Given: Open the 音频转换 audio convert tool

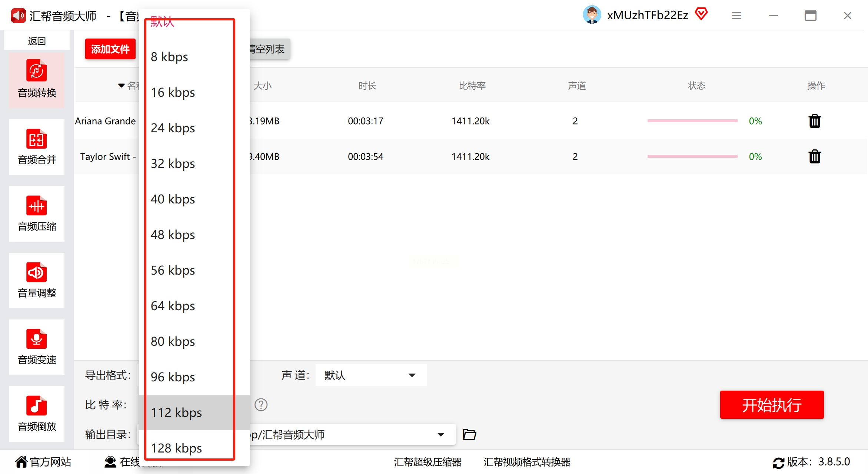Looking at the screenshot, I should pyautogui.click(x=37, y=80).
